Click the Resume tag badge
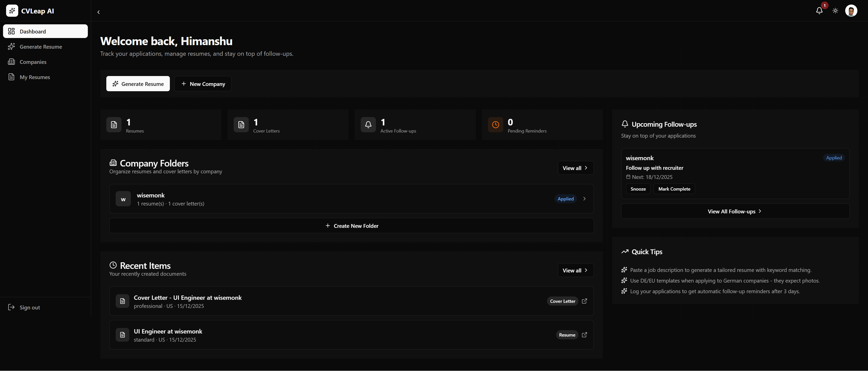Viewport: 868px width, 371px height. (567, 335)
